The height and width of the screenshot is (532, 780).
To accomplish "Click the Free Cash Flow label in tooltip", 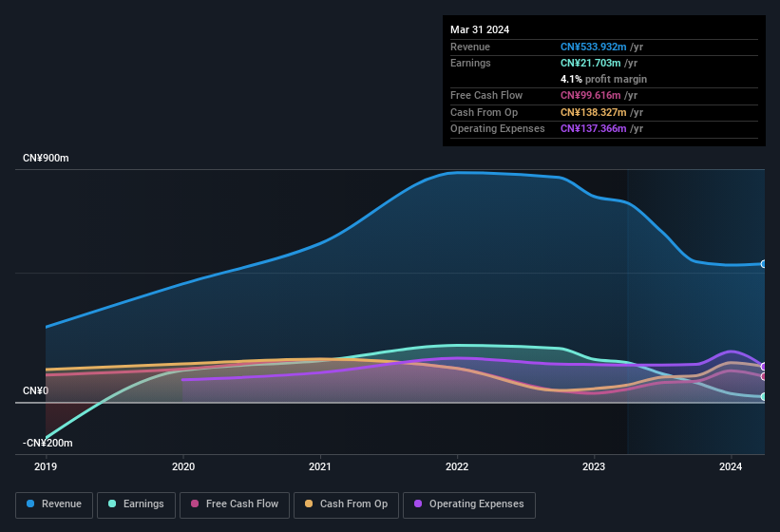I will 486,95.
